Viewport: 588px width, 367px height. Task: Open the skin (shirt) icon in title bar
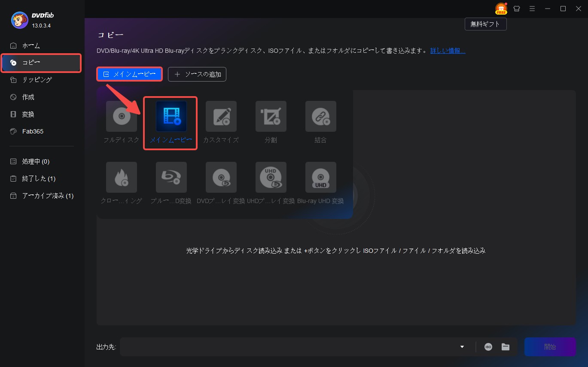[517, 9]
